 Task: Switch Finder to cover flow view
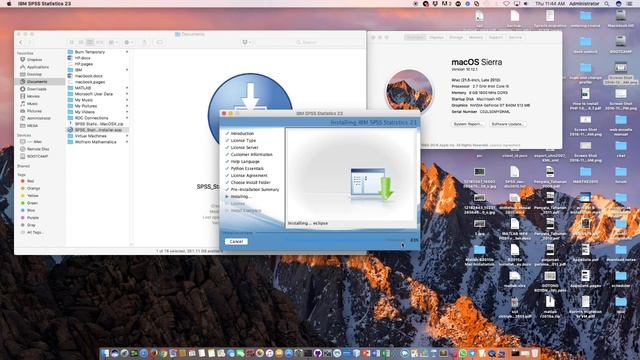(100, 42)
